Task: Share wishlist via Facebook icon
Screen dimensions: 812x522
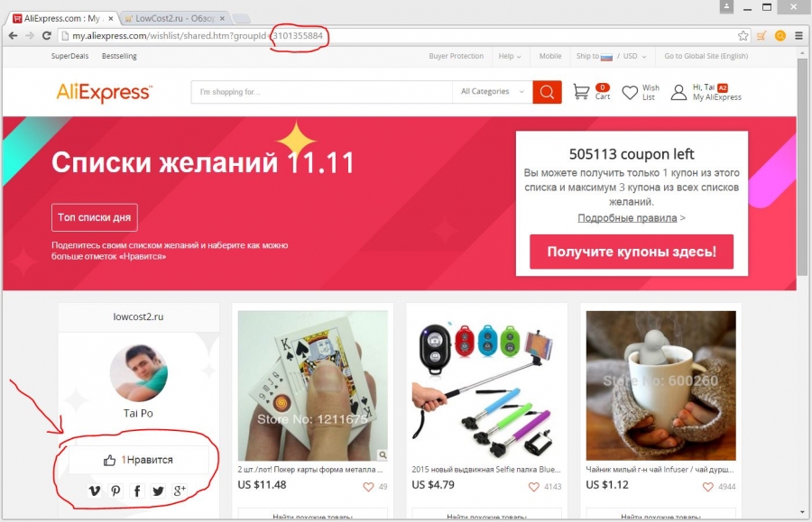Action: [137, 490]
